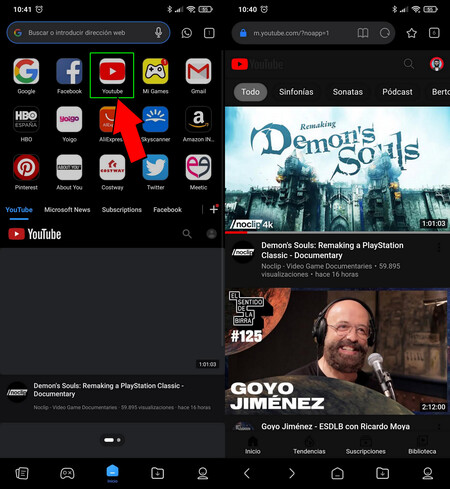
Task: Focus the 'Buscar o introducir dirección web' field
Action: 88,33
